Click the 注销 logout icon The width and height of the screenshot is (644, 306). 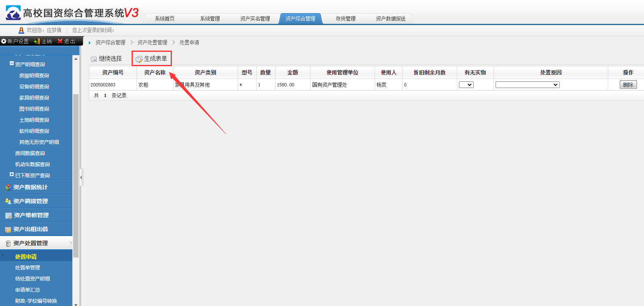(37, 41)
